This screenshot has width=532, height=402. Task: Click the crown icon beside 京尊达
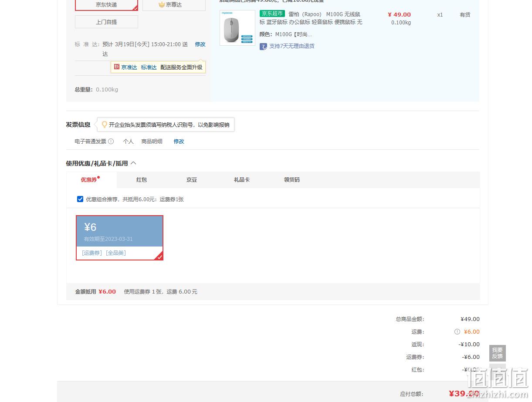162,5
